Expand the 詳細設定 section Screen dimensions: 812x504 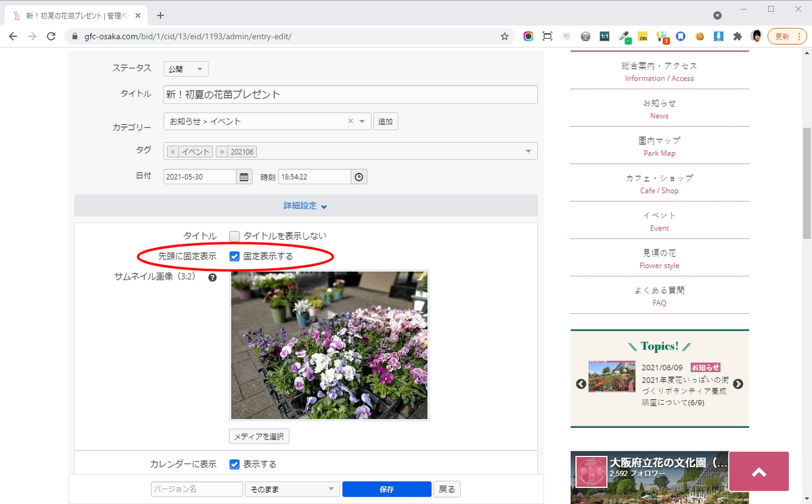[x=306, y=206]
